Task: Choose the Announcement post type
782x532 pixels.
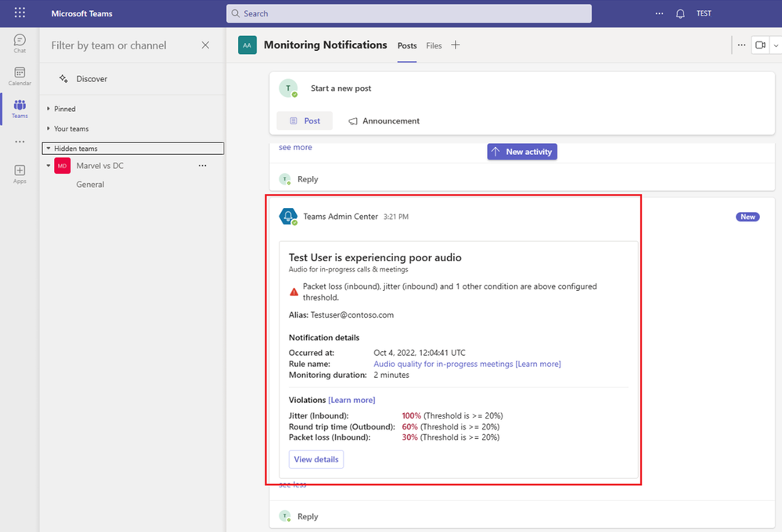Action: 384,120
